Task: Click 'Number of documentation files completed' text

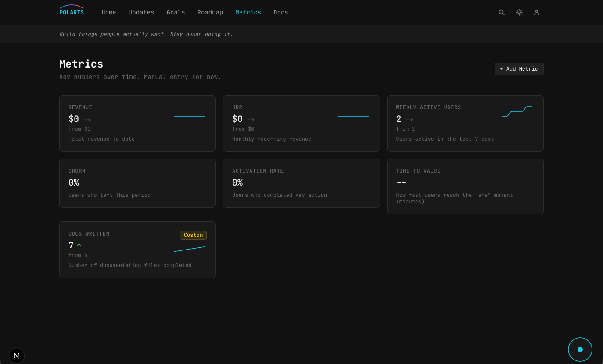Action: [130, 265]
